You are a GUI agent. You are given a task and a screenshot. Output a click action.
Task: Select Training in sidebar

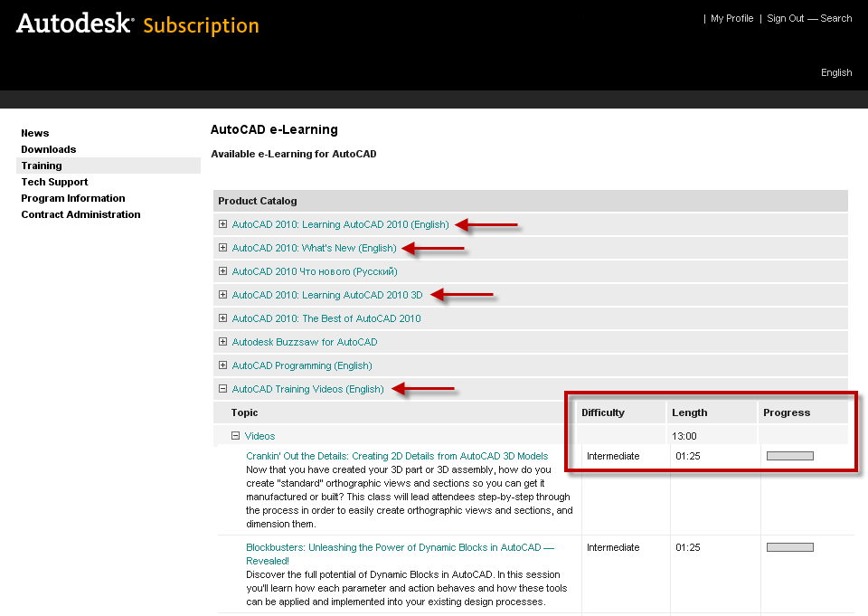pos(108,166)
